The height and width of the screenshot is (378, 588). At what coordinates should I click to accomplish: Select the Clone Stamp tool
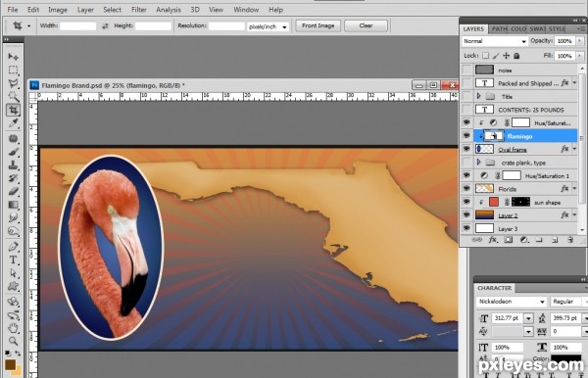pos(13,165)
